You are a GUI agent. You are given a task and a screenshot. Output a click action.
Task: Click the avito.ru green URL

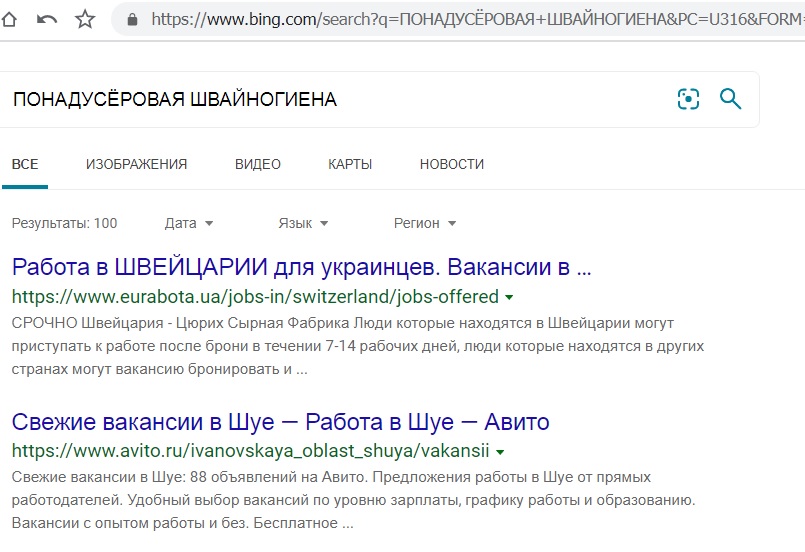[x=251, y=451]
